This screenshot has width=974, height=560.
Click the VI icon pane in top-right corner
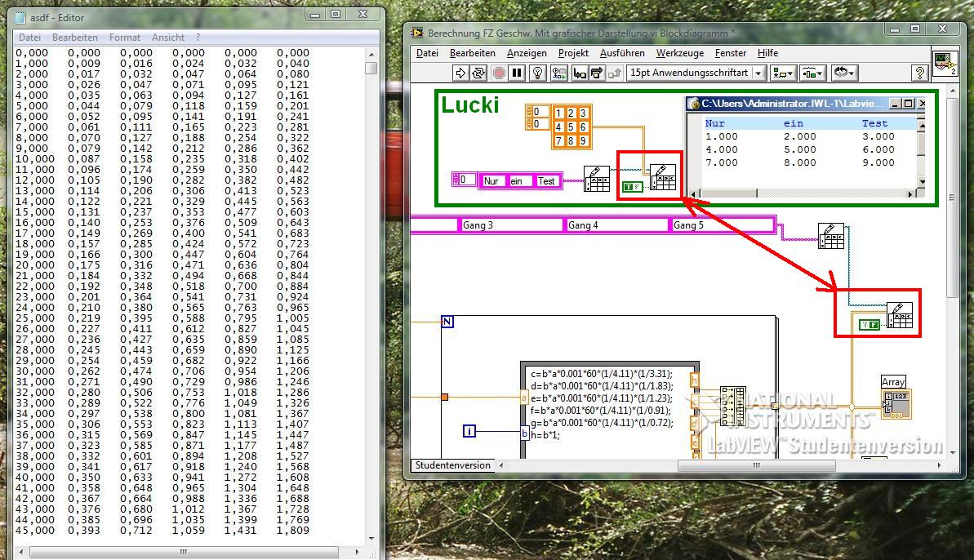pyautogui.click(x=945, y=64)
